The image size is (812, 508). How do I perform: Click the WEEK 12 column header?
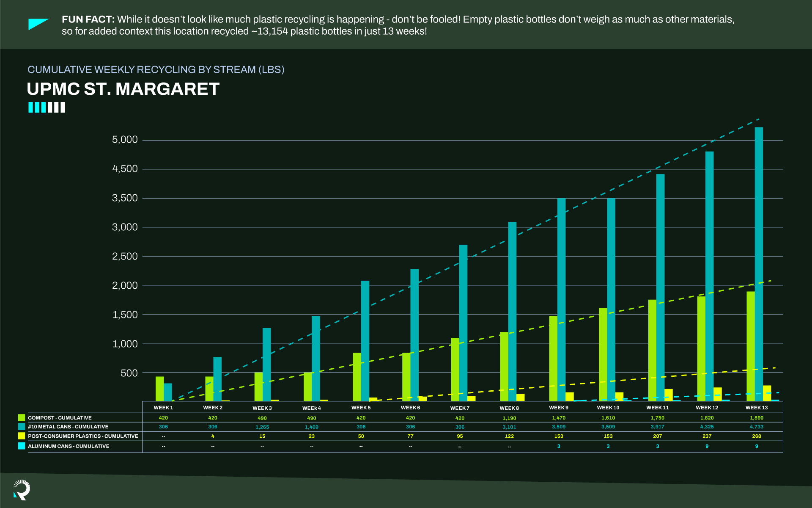coord(707,408)
